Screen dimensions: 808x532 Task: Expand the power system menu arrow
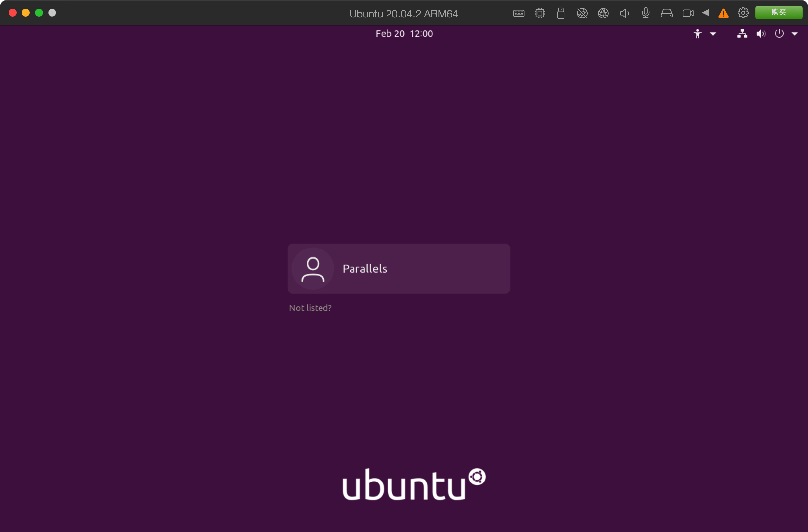pyautogui.click(x=794, y=34)
